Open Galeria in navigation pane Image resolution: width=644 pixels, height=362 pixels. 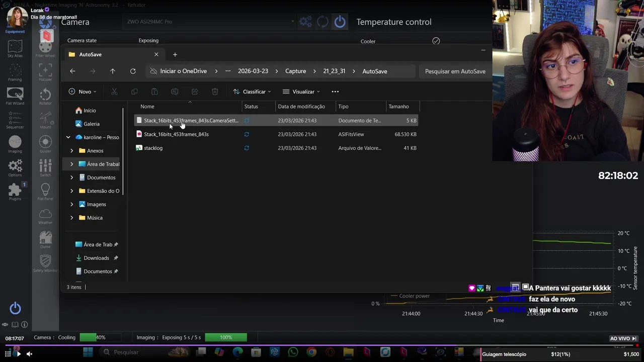click(87, 124)
